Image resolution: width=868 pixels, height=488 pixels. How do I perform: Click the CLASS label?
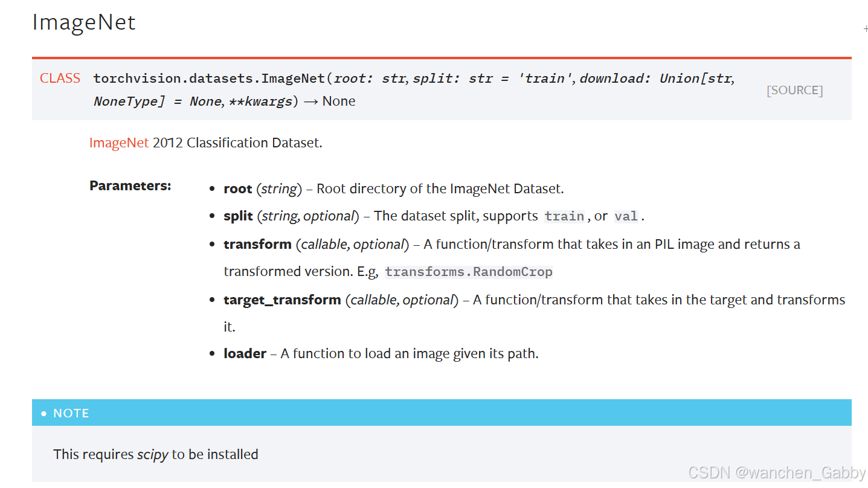[60, 78]
